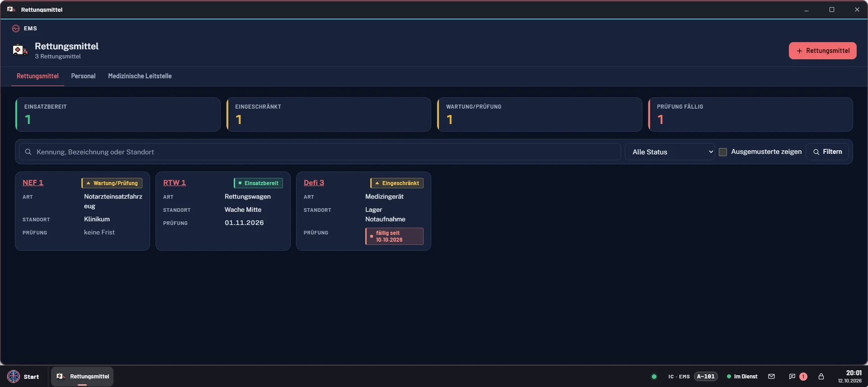868x387 pixels.
Task: Click the Wache Mitte text on RTW 1
Action: [x=243, y=210]
